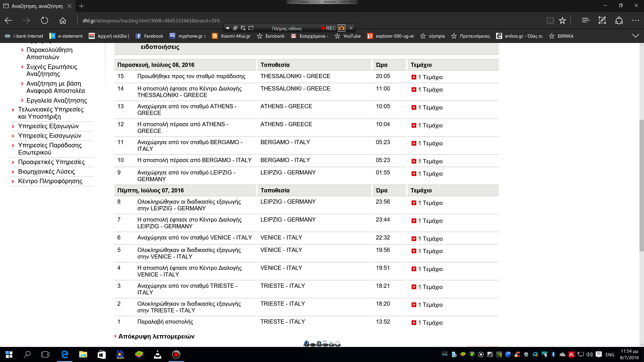The height and width of the screenshot is (362, 644).
Task: Expand the piece details for row 8 Leipzig export
Action: [x=414, y=203]
